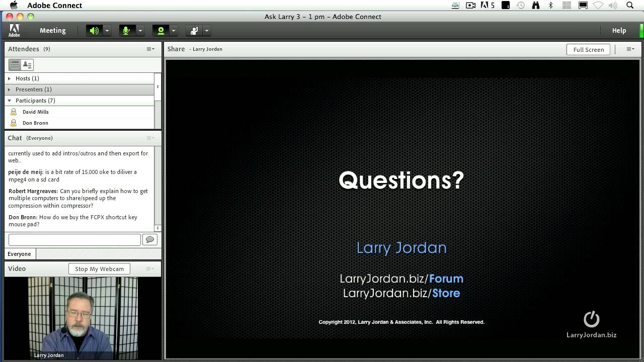This screenshot has height=362, width=644.
Task: Click the Full Screen button
Action: click(x=589, y=49)
